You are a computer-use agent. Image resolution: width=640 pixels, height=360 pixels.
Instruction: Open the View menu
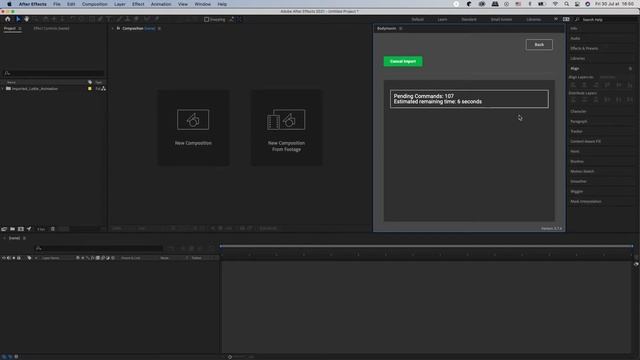pos(182,4)
